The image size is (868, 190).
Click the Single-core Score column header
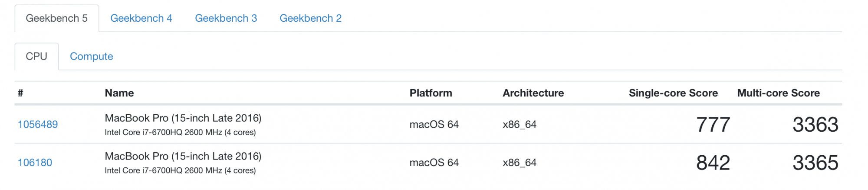click(x=674, y=93)
